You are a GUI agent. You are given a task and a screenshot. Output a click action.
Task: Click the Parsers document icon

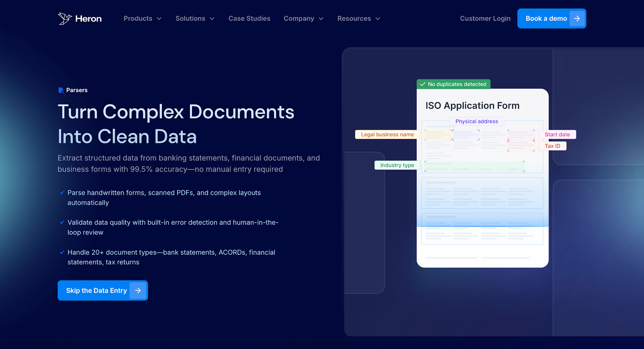click(x=61, y=90)
